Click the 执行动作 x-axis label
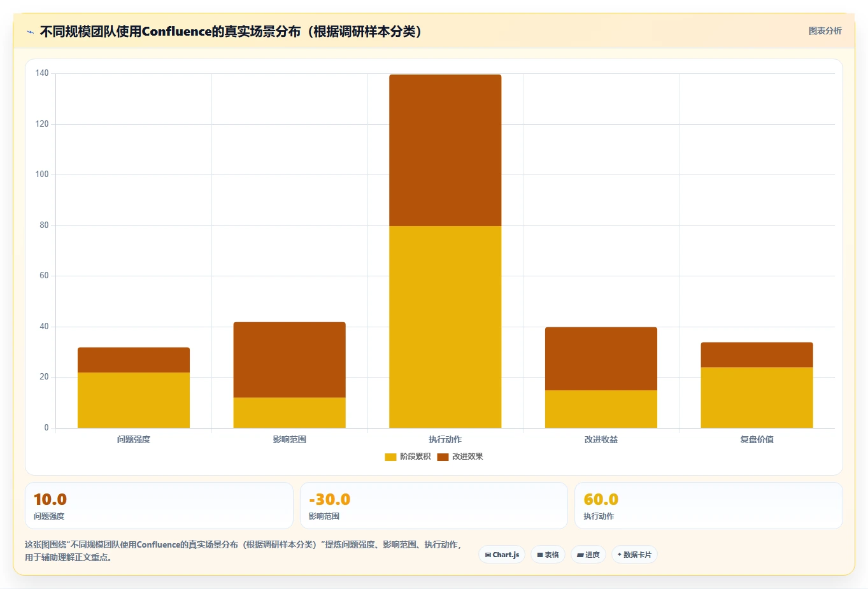The height and width of the screenshot is (589, 868). (x=445, y=439)
